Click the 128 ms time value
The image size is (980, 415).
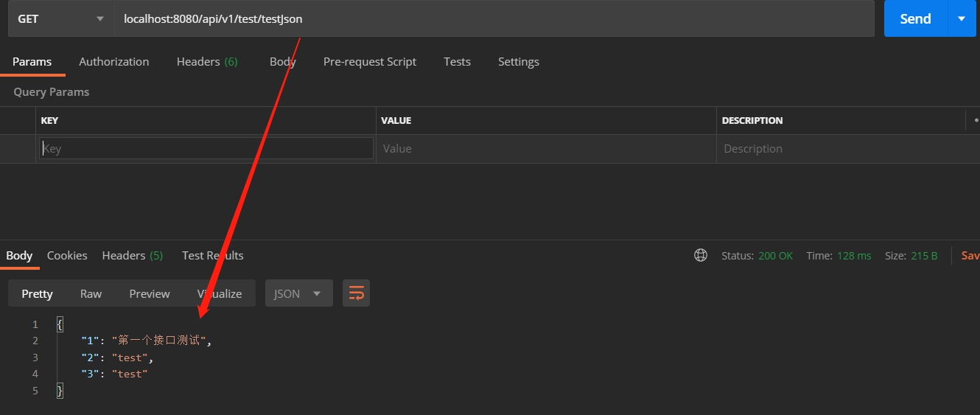pyautogui.click(x=854, y=256)
